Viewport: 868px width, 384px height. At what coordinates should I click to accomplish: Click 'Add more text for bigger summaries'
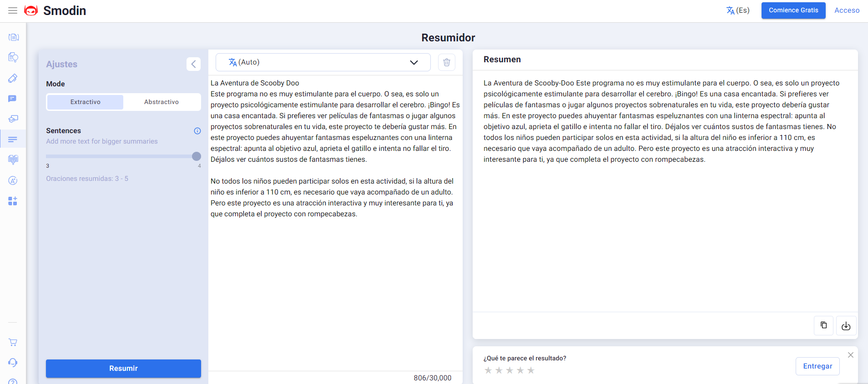[102, 141]
